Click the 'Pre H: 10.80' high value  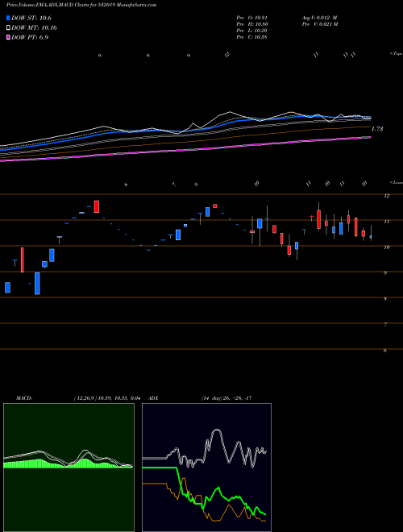click(251, 24)
